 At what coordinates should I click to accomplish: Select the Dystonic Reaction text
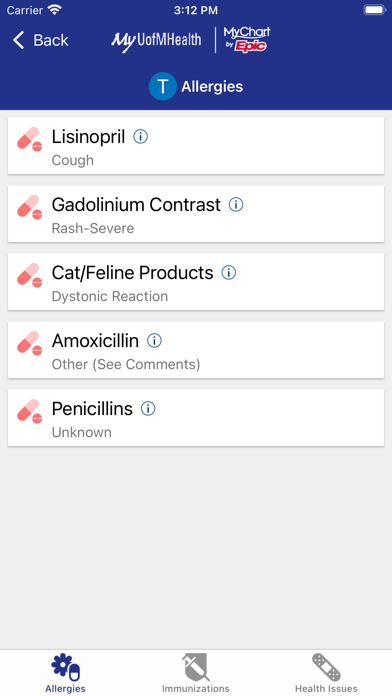pos(110,296)
